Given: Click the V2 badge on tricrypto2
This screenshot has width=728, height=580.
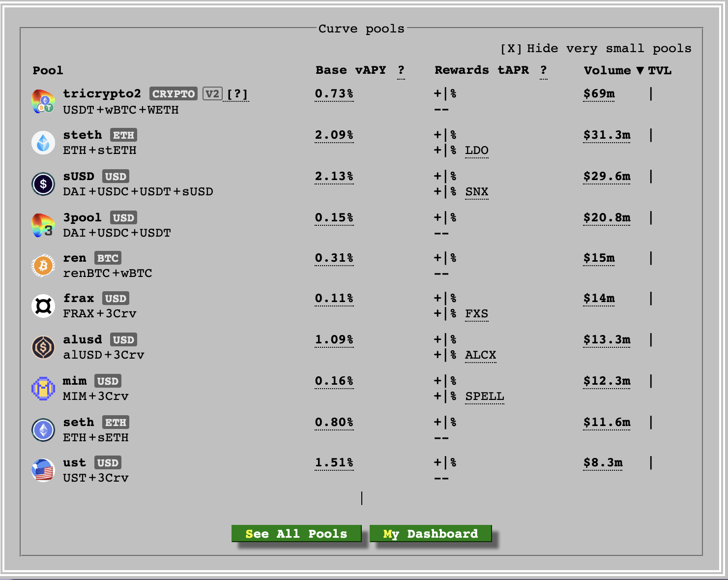Looking at the screenshot, I should [212, 94].
